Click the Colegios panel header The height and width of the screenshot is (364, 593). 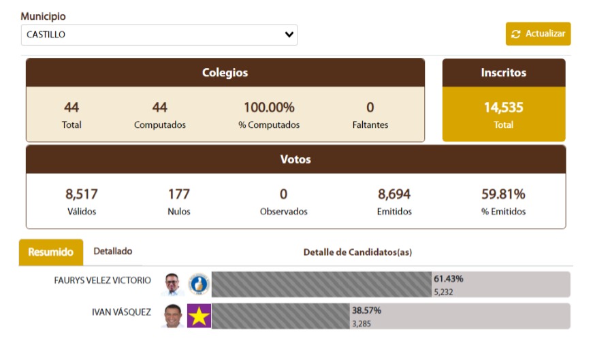click(x=225, y=73)
